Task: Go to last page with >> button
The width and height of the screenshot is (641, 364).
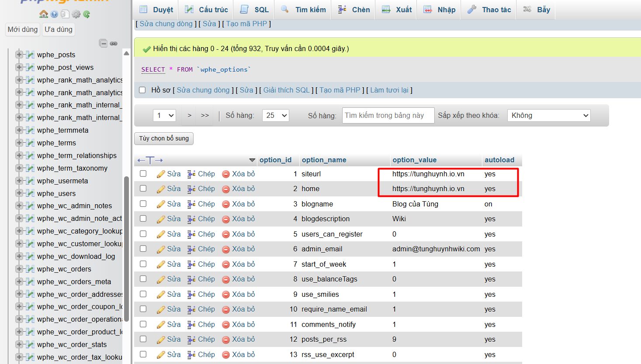Action: point(205,115)
